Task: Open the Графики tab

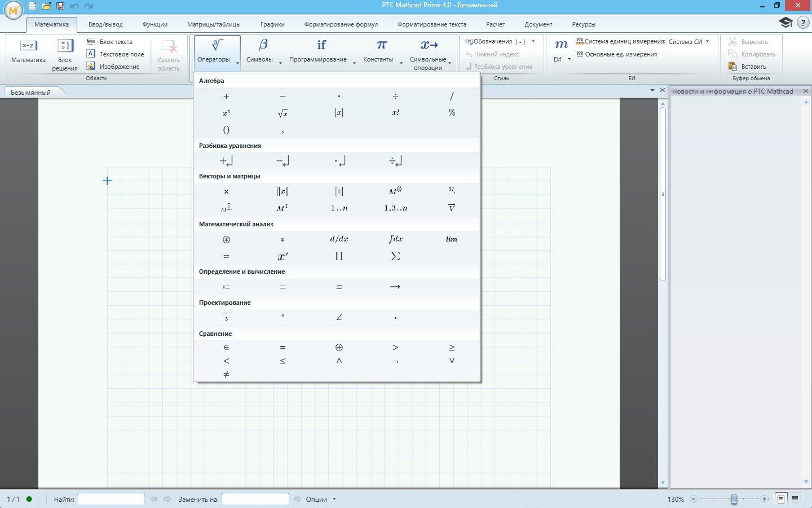Action: pos(272,24)
